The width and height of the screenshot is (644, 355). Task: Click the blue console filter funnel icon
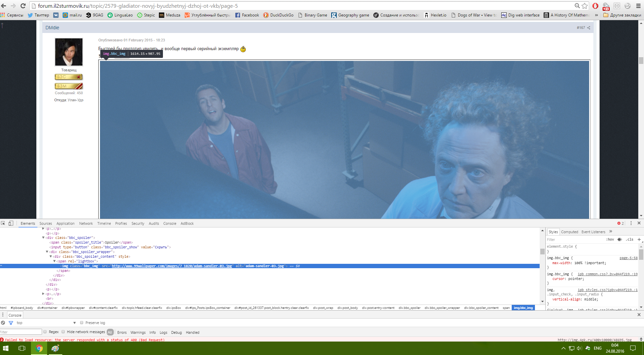click(11, 323)
